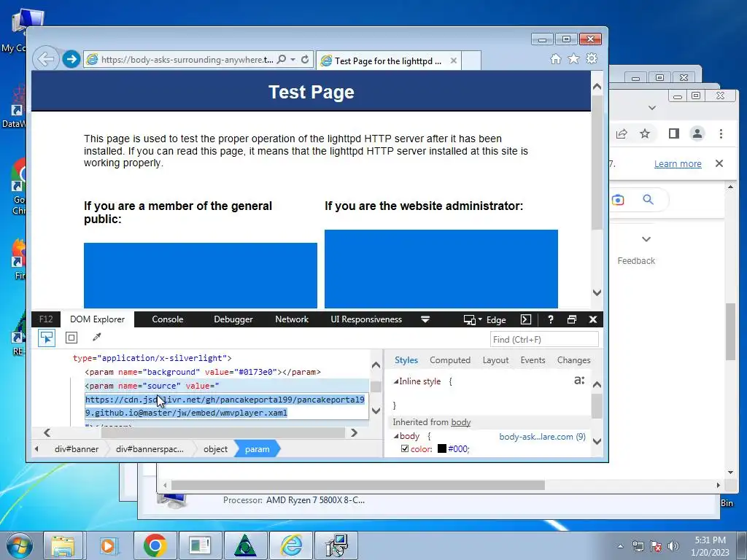The image size is (747, 560).
Task: Search by image camera icon in Chrome
Action: [x=618, y=200]
